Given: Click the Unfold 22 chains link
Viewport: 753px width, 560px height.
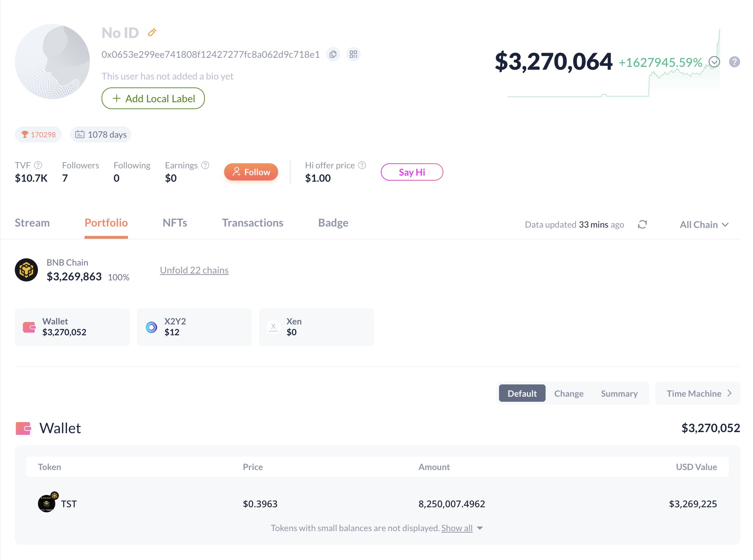Looking at the screenshot, I should click(194, 270).
